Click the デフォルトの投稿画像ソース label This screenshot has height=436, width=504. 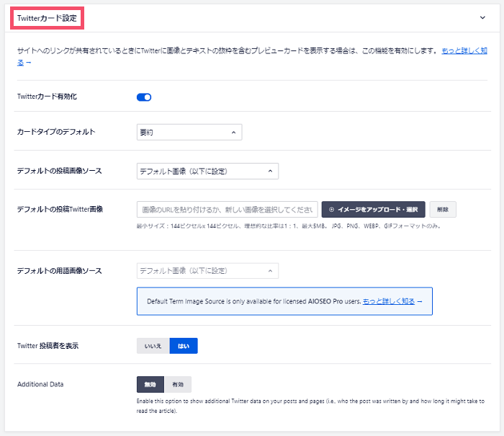pyautogui.click(x=60, y=171)
